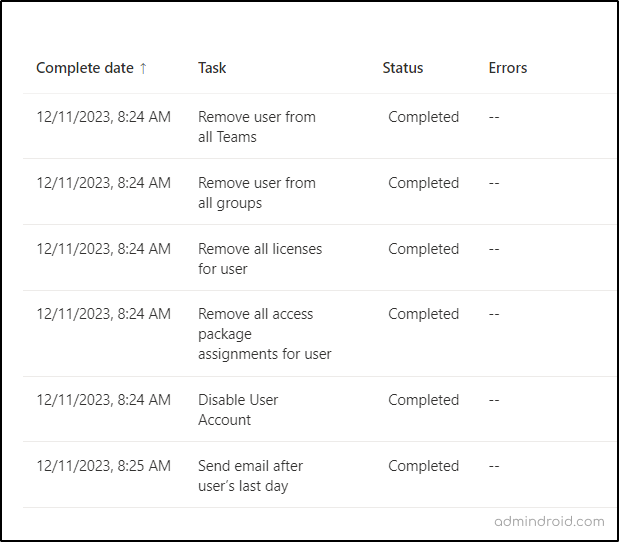Open the 'Send email after user's last day' task

click(x=250, y=476)
